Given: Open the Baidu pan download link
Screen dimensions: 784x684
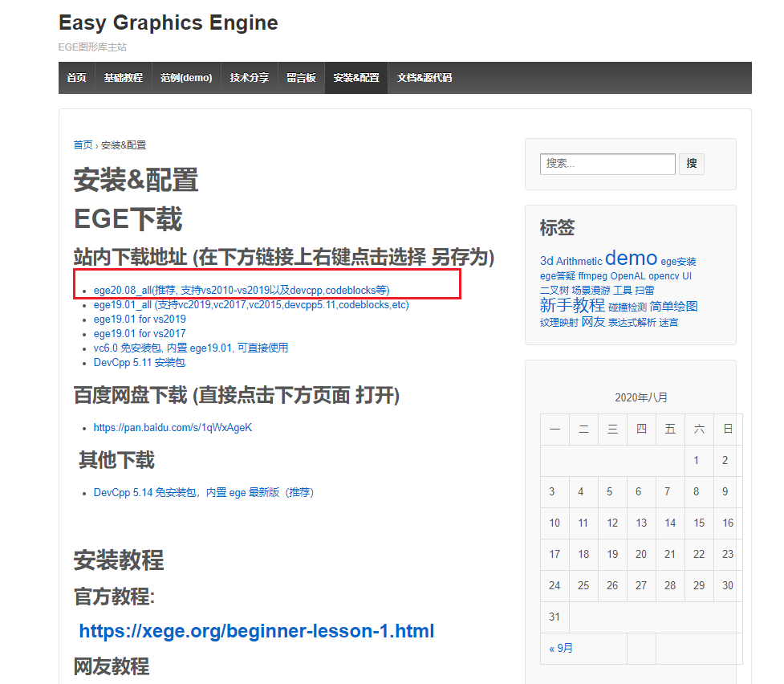Looking at the screenshot, I should tap(173, 427).
